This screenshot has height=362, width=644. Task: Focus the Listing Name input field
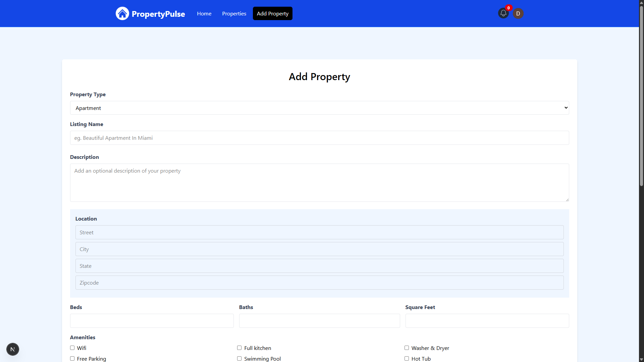[319, 138]
